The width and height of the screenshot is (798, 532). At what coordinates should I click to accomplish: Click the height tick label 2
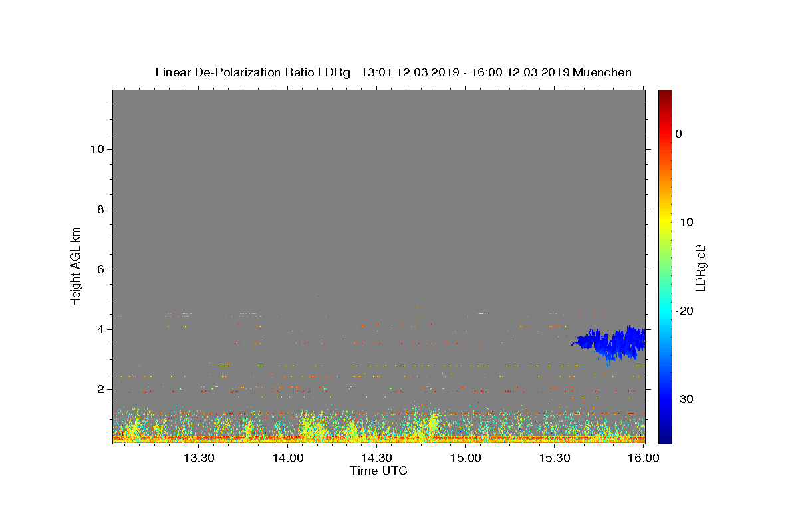[100, 389]
